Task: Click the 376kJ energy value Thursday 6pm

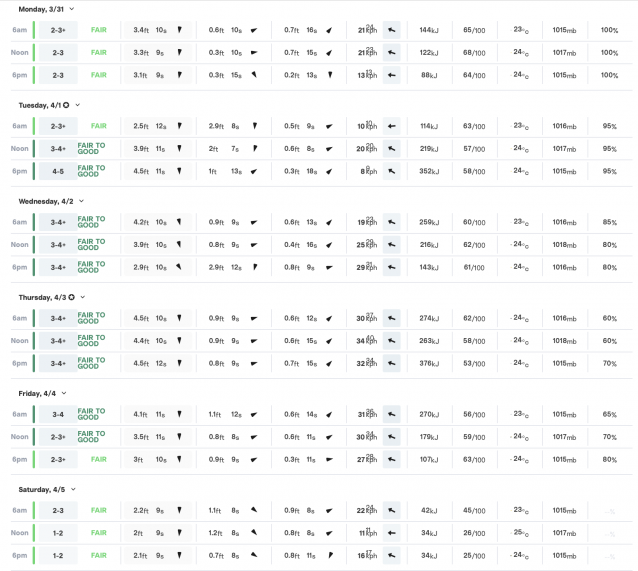Action: pos(429,364)
